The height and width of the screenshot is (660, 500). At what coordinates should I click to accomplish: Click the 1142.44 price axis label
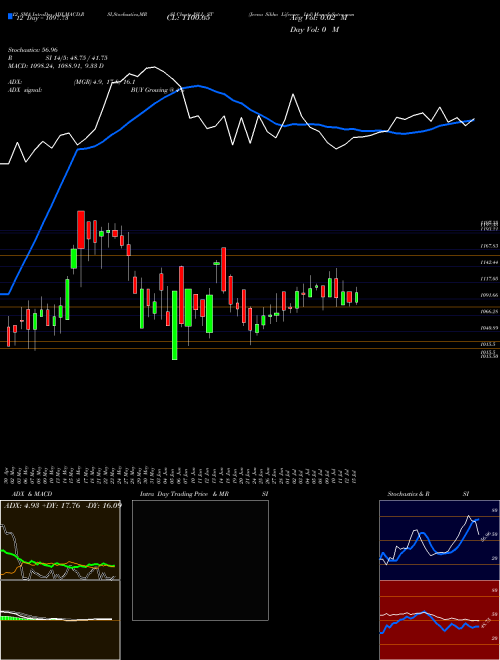coord(489,262)
